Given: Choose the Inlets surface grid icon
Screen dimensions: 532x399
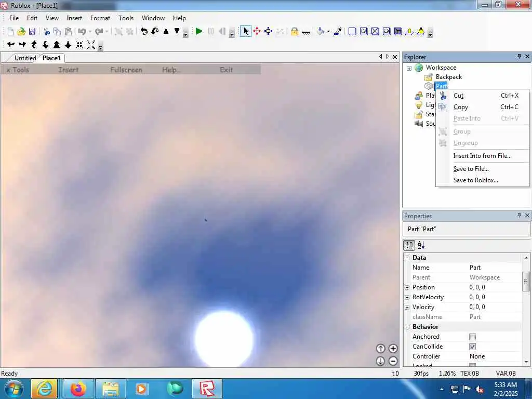Looking at the screenshot, I should coord(398,32).
